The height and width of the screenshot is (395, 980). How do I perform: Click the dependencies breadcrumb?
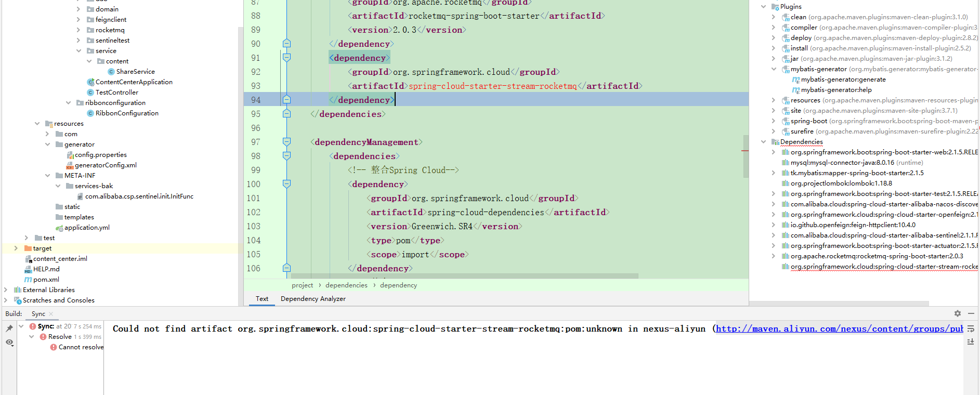pyautogui.click(x=346, y=285)
